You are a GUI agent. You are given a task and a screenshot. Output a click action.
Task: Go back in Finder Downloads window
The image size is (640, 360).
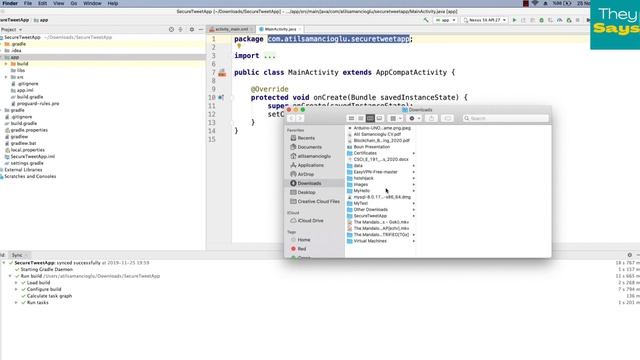pos(291,118)
